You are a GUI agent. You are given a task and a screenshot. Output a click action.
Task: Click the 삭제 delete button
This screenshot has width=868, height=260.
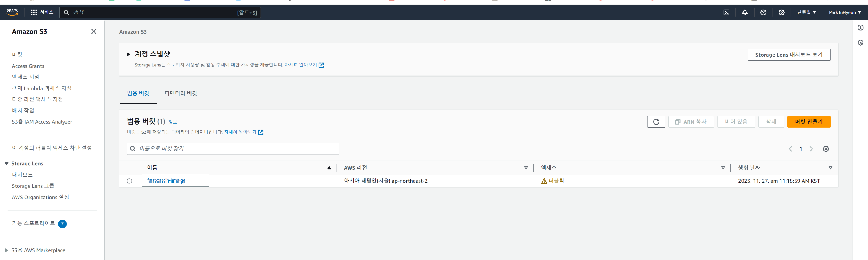click(771, 122)
